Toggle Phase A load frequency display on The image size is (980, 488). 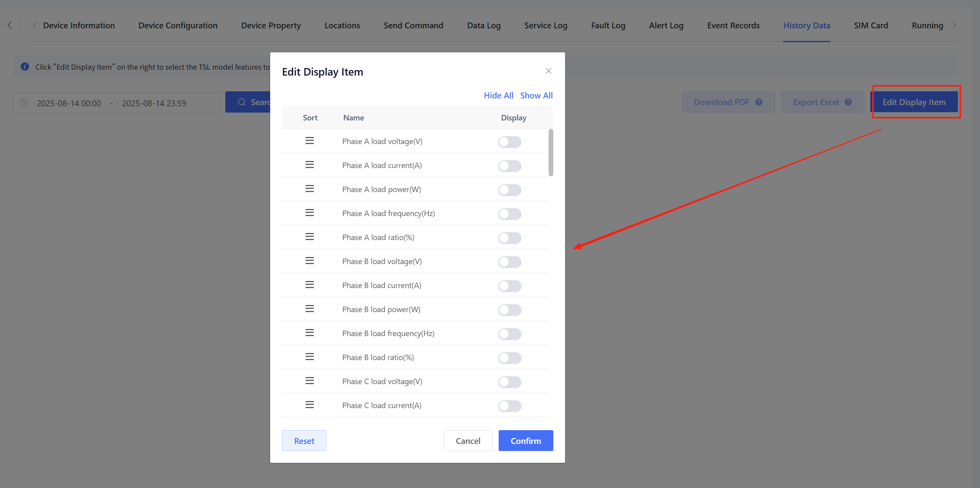click(x=509, y=214)
